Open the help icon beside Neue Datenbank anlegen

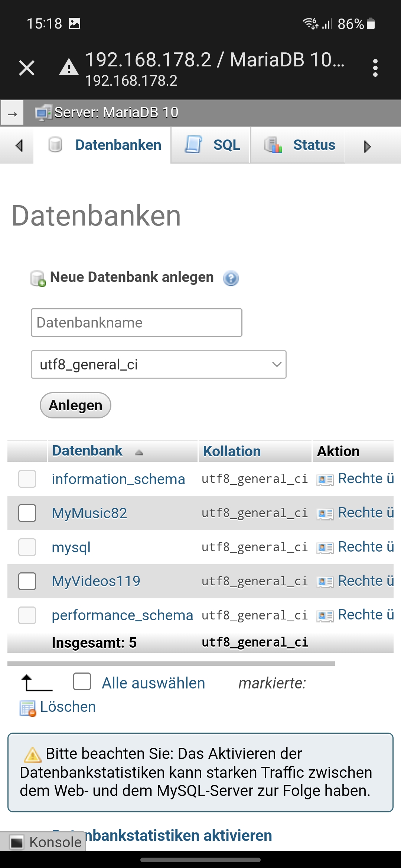231,278
